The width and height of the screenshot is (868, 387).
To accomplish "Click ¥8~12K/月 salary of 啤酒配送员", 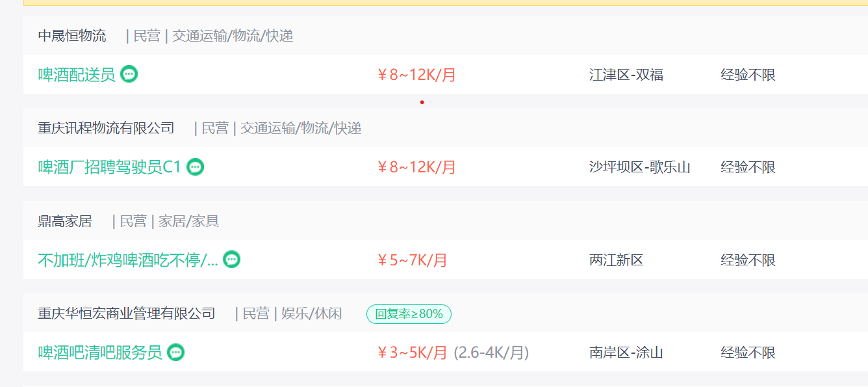I will [x=416, y=75].
